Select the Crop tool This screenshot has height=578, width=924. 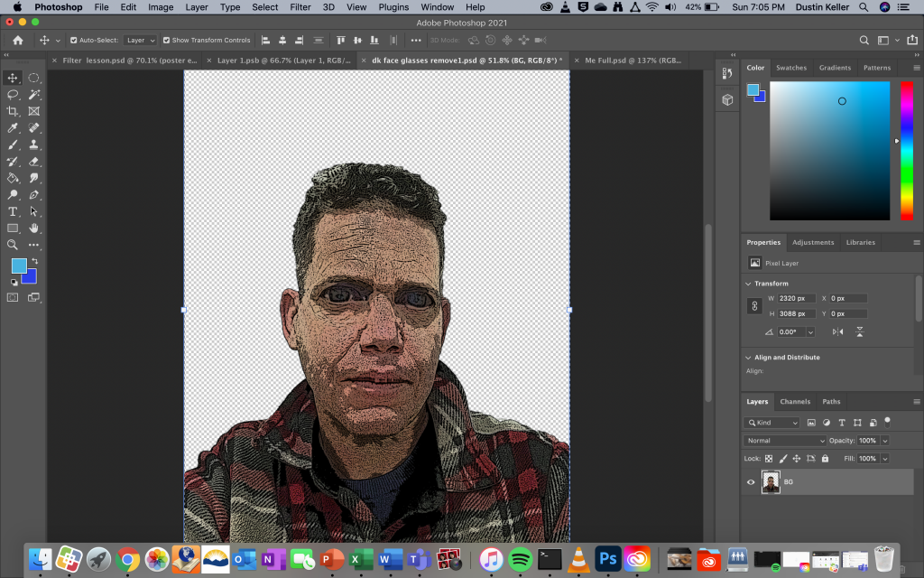pos(13,111)
